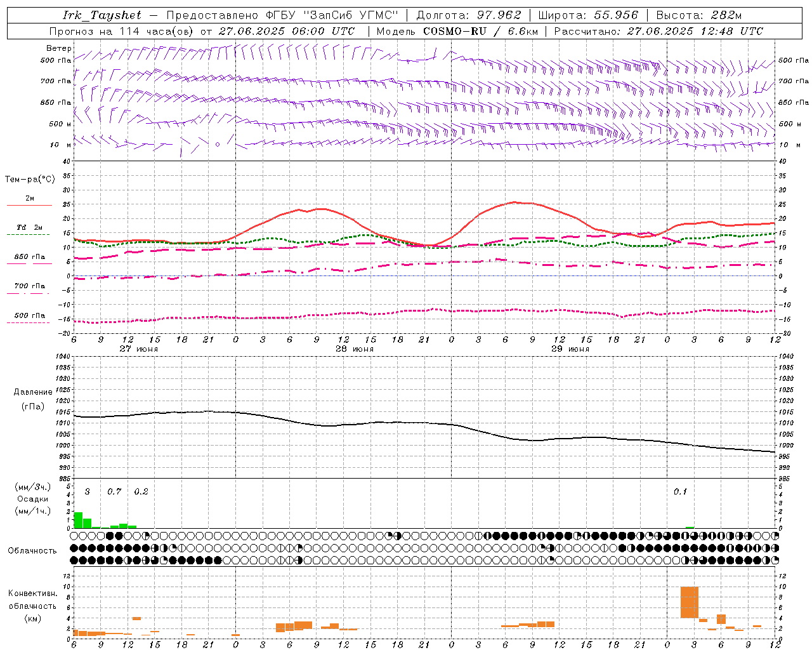Image resolution: width=812 pixels, height=650 pixels.
Task: Click the Рассчитано 27.06.2025 12:48 UTC timestamp
Action: [x=658, y=31]
